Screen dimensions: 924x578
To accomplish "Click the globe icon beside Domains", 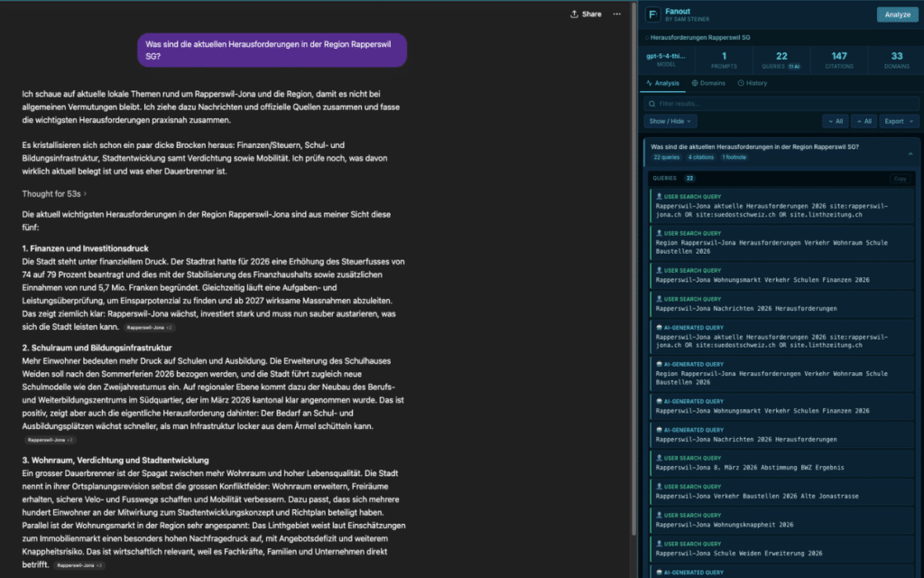I will tap(694, 83).
